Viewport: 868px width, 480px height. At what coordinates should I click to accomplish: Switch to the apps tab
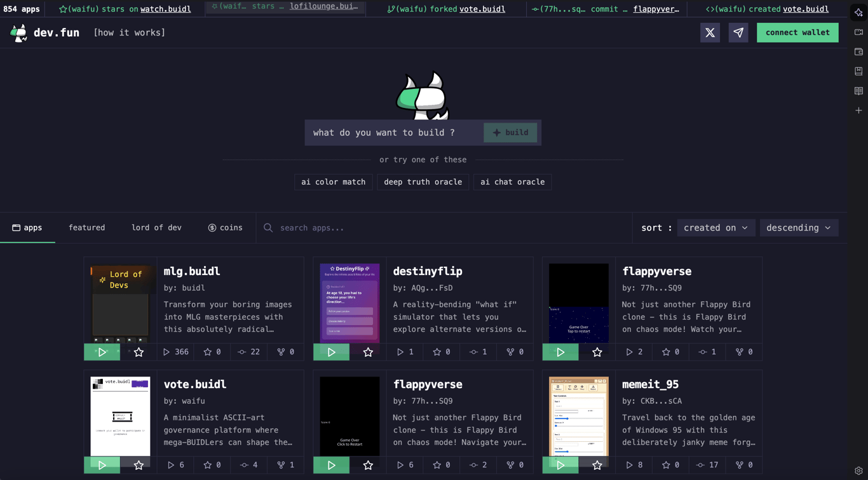(27, 228)
